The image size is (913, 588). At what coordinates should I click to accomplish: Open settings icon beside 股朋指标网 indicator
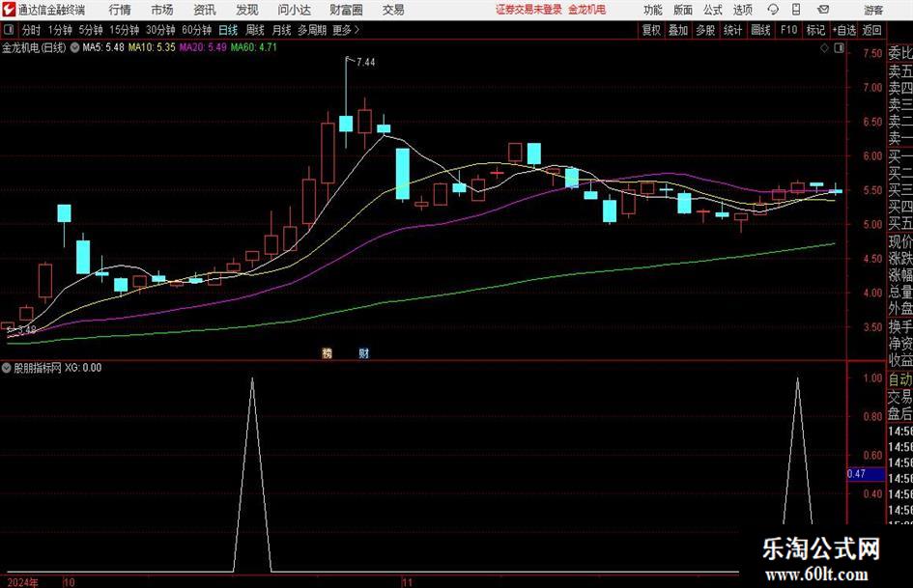click(7, 368)
